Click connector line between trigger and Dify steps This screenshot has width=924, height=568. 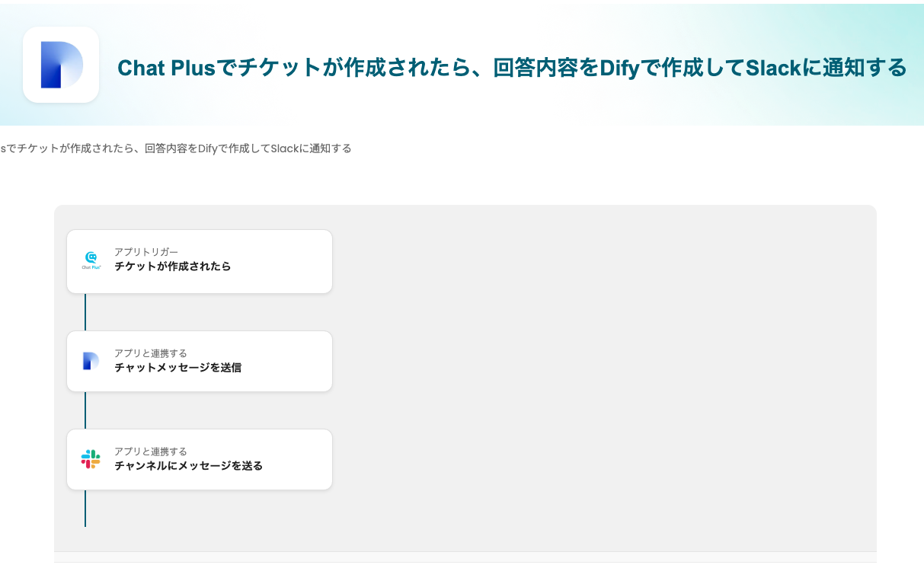pos(85,312)
